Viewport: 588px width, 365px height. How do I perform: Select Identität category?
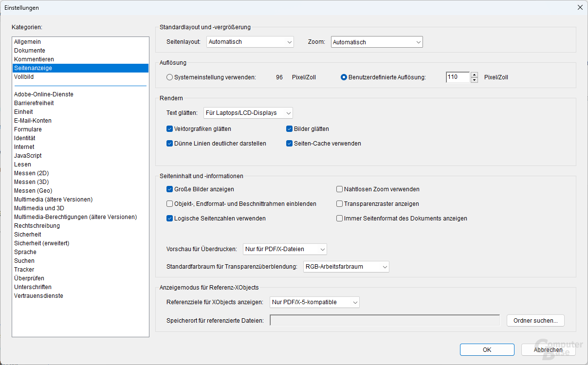click(x=80, y=138)
